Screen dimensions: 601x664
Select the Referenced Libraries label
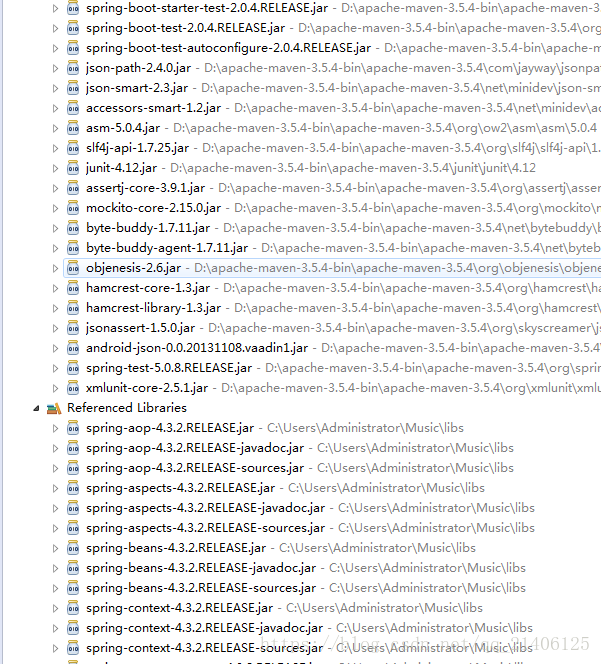tap(127, 408)
